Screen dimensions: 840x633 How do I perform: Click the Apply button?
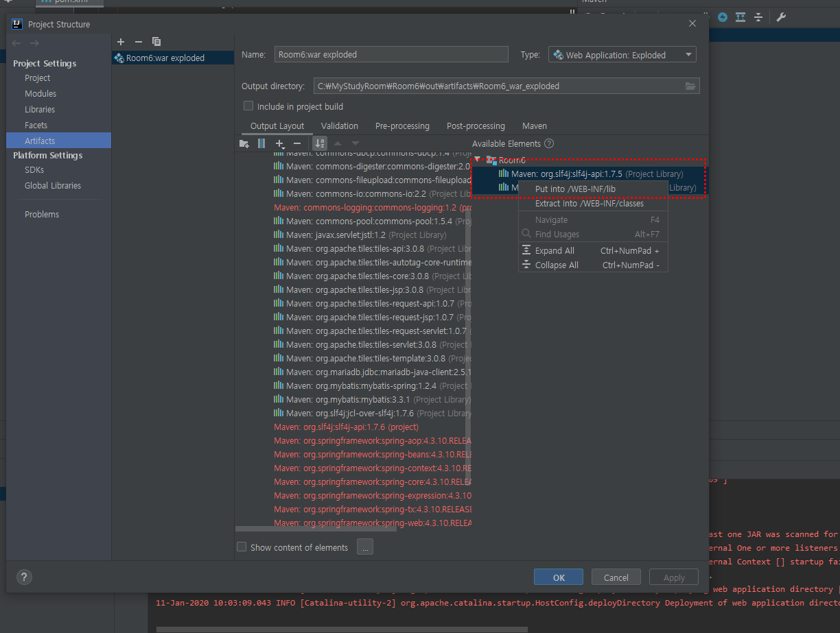pyautogui.click(x=674, y=577)
